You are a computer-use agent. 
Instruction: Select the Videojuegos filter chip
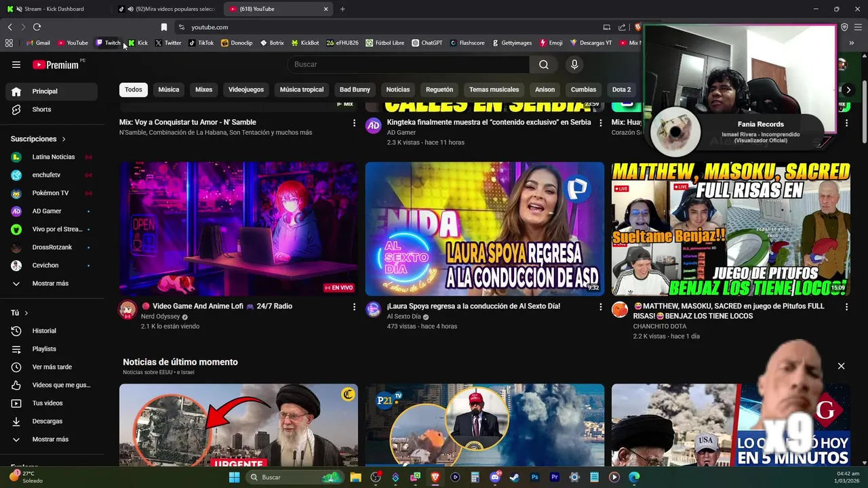(x=246, y=89)
